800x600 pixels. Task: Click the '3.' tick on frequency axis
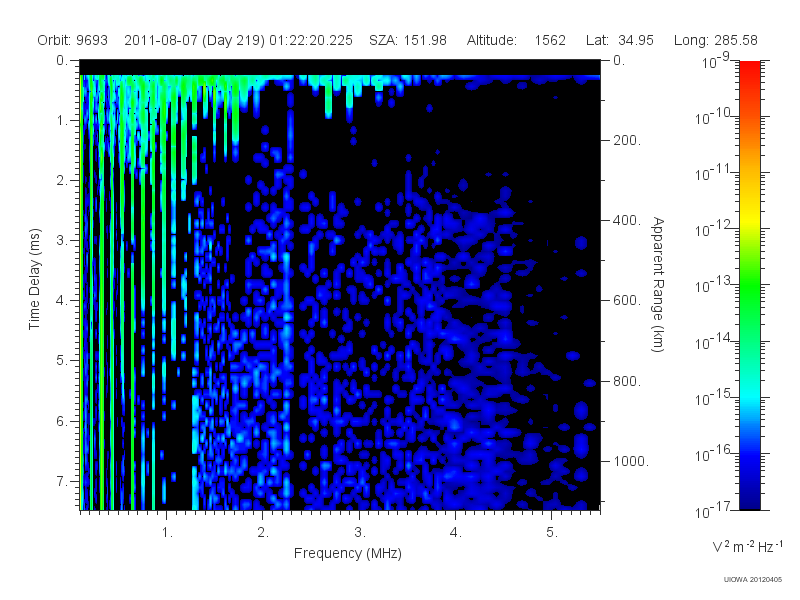pos(360,533)
